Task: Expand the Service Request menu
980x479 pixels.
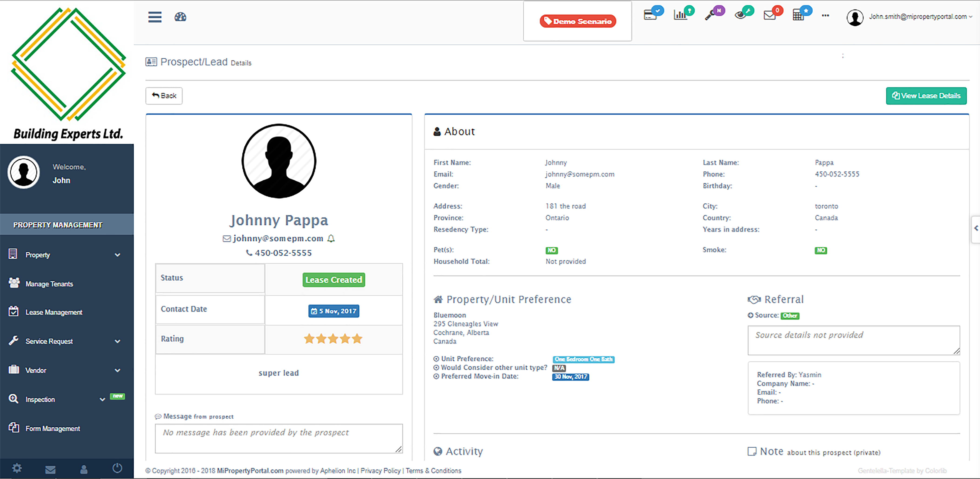Action: pos(49,341)
